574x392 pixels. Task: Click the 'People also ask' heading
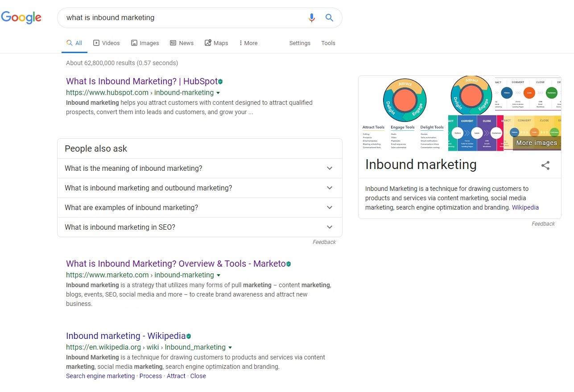[96, 149]
